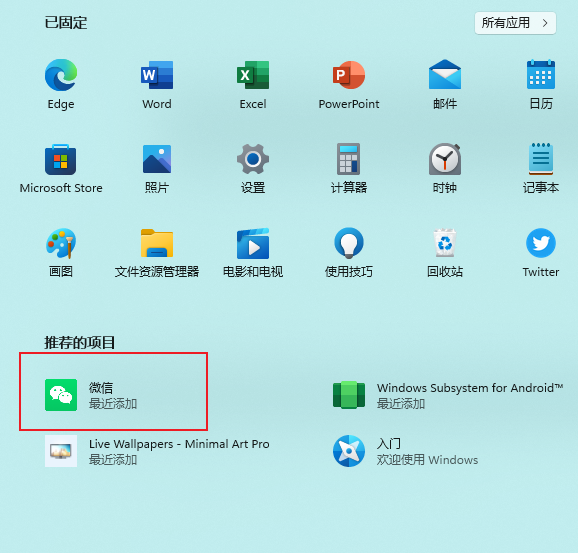The image size is (578, 553).
Task: Open the 时钟 clock app
Action: point(445,159)
